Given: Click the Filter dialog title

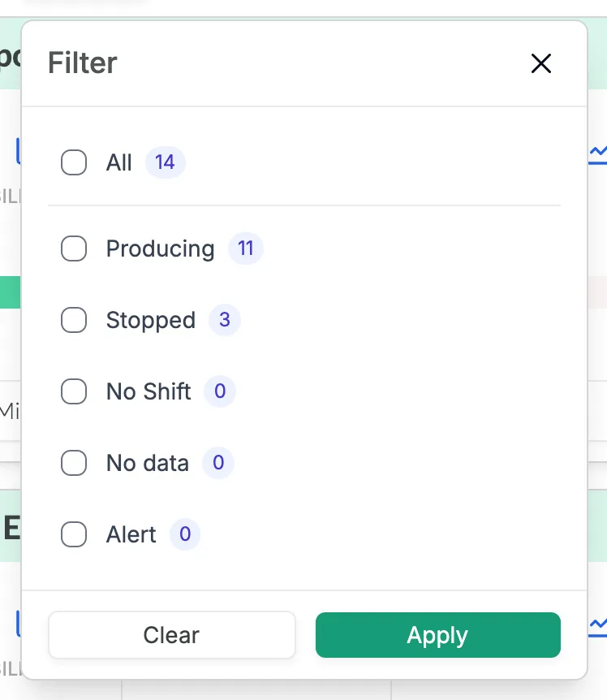Looking at the screenshot, I should (83, 63).
